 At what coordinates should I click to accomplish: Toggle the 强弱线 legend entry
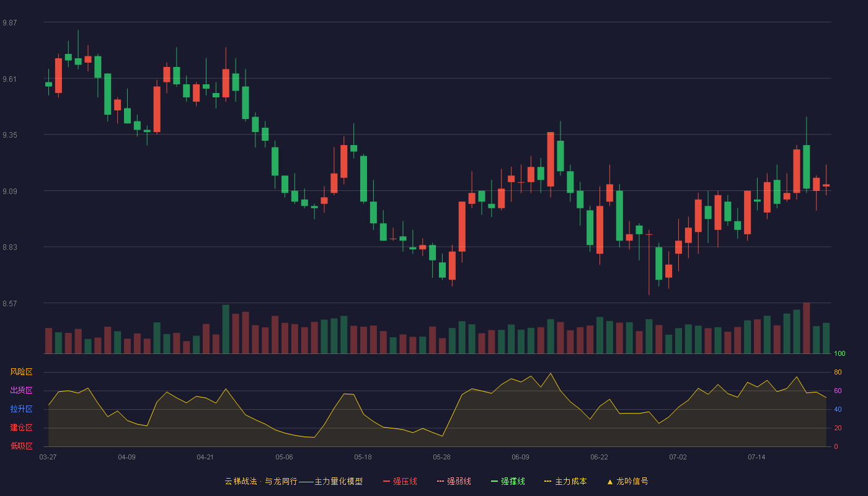tap(454, 481)
